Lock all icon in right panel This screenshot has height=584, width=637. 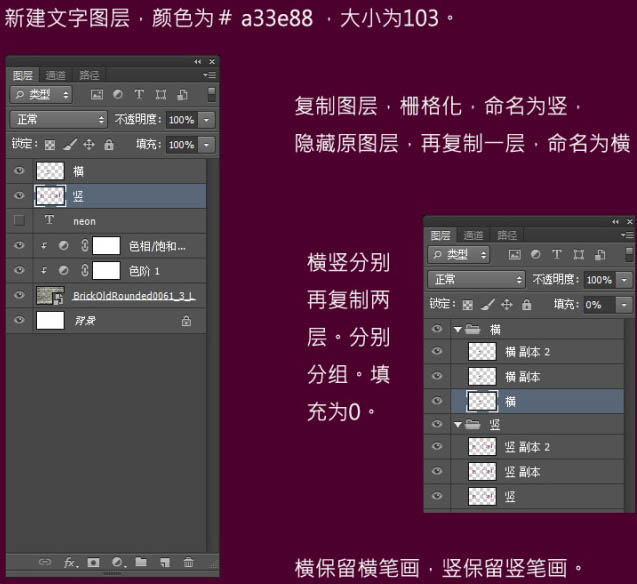[526, 305]
